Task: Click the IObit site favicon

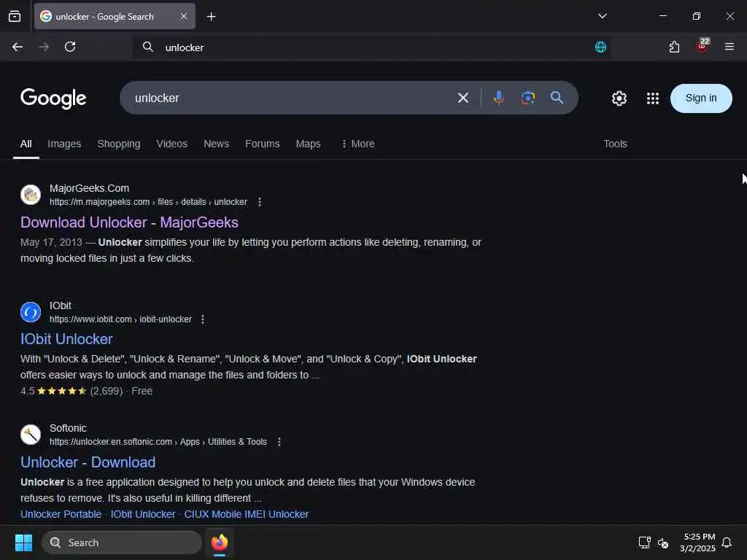Action: tap(31, 312)
